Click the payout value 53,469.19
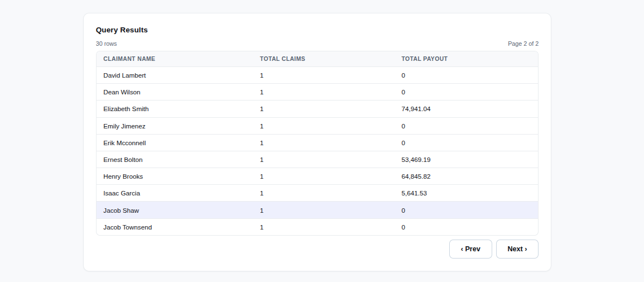The width and height of the screenshot is (644, 282). (x=416, y=160)
